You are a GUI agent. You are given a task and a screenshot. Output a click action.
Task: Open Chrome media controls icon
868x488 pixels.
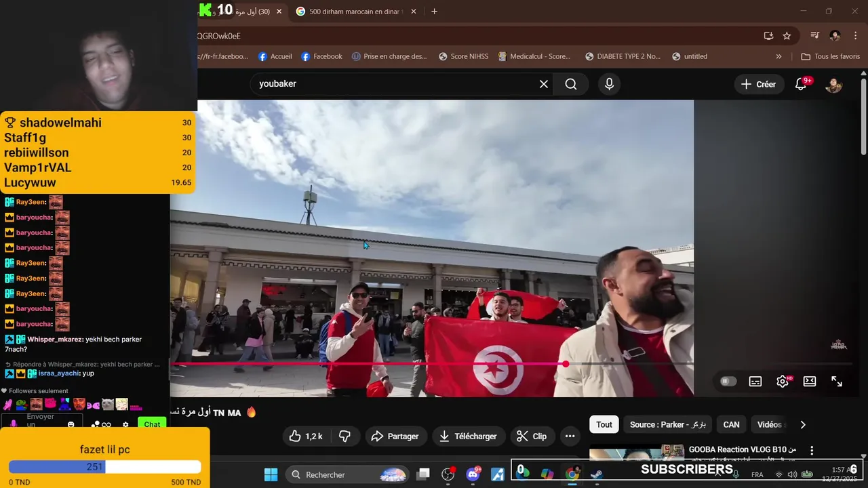[814, 36]
